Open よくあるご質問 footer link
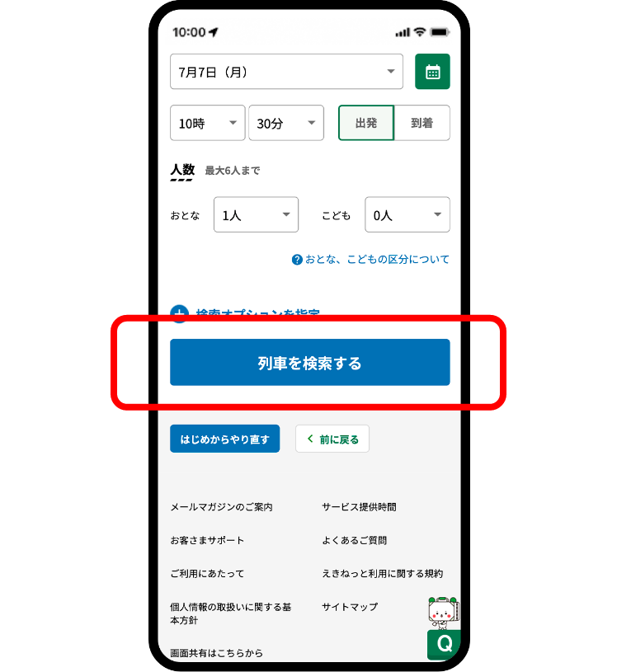Image resolution: width=617 pixels, height=672 pixels. click(x=354, y=540)
